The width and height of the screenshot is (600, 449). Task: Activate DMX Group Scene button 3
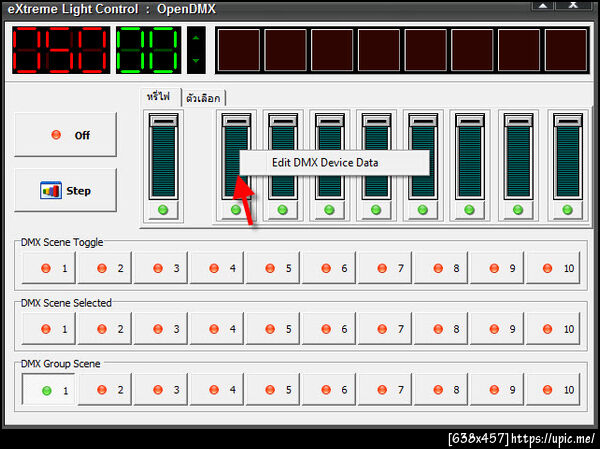(161, 390)
